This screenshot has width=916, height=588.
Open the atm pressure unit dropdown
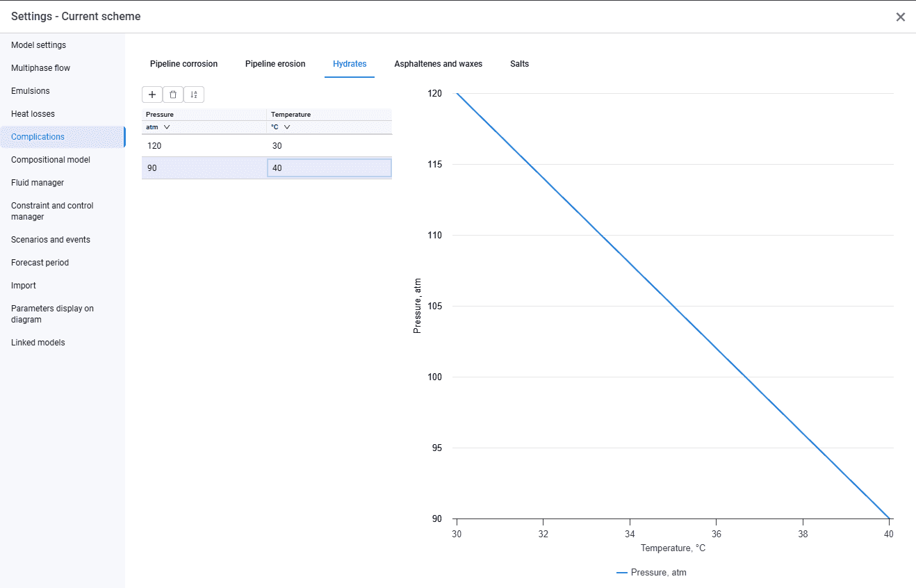[158, 127]
